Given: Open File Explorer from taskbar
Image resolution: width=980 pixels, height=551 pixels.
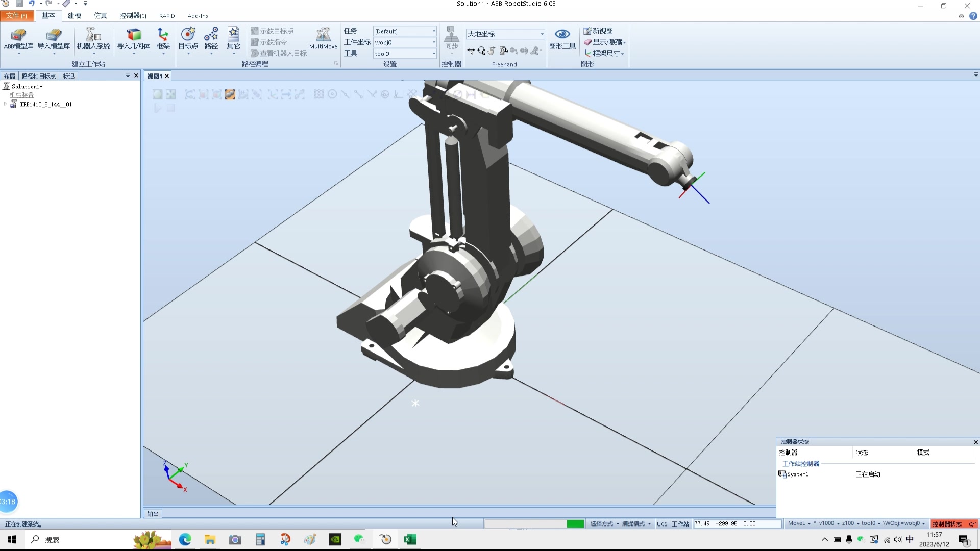Looking at the screenshot, I should (210, 539).
